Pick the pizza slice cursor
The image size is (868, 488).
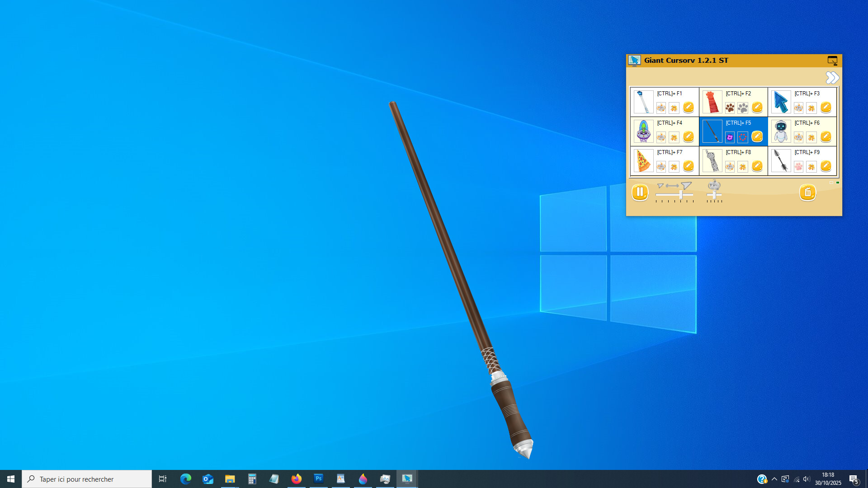(643, 160)
